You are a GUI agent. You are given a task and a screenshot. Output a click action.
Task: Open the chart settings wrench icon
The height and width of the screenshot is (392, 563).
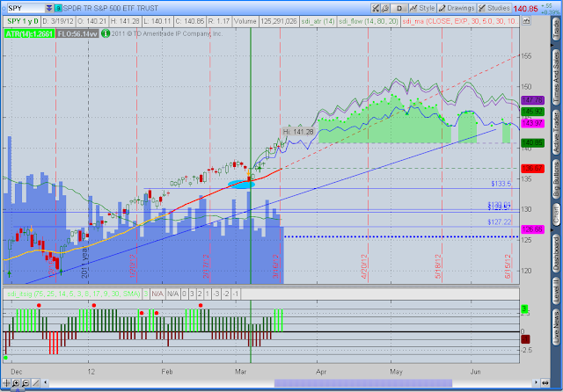[385, 8]
